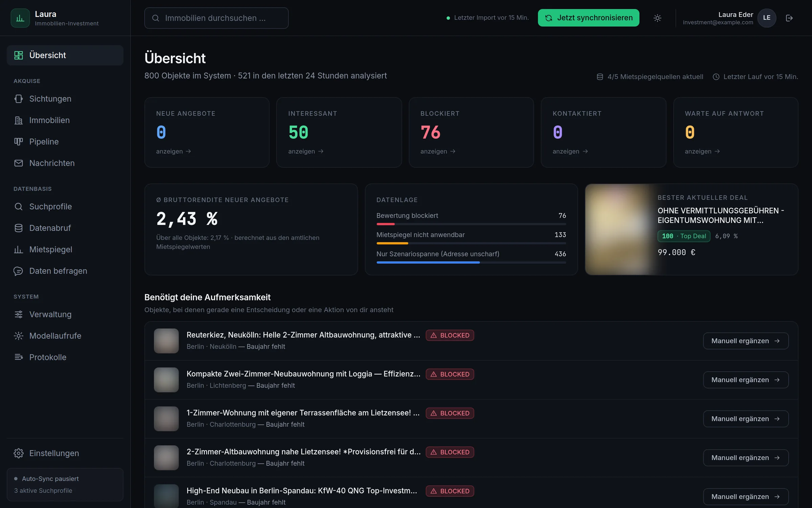Image resolution: width=812 pixels, height=508 pixels.
Task: Click the Daten befragen chat icon
Action: pos(18,271)
